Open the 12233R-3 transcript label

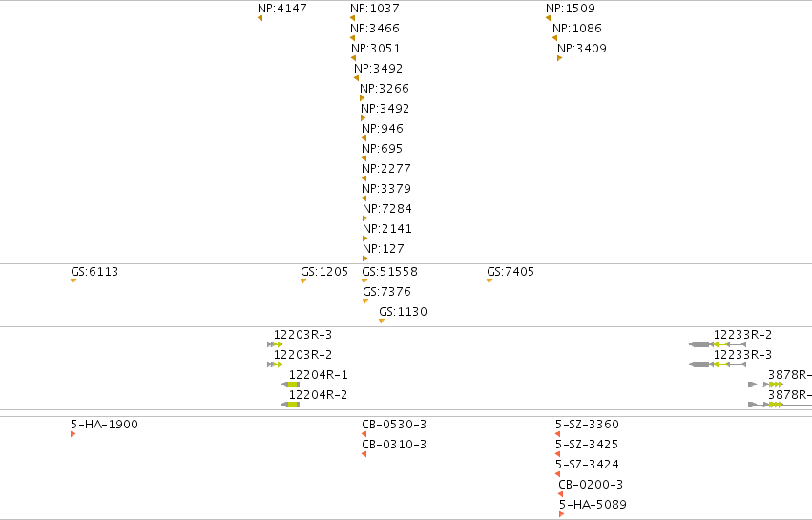click(742, 355)
